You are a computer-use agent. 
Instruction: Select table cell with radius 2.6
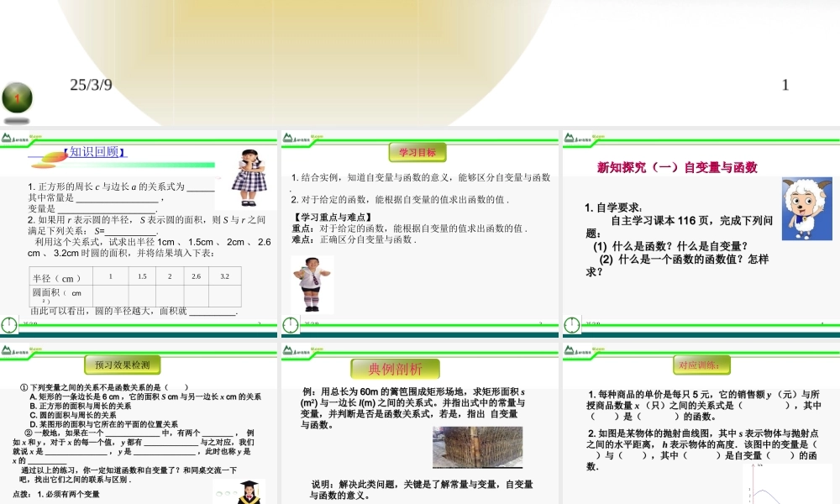coord(196,276)
